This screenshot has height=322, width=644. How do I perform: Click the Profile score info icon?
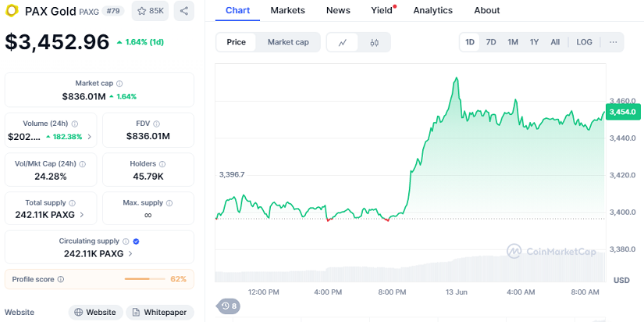(61, 279)
